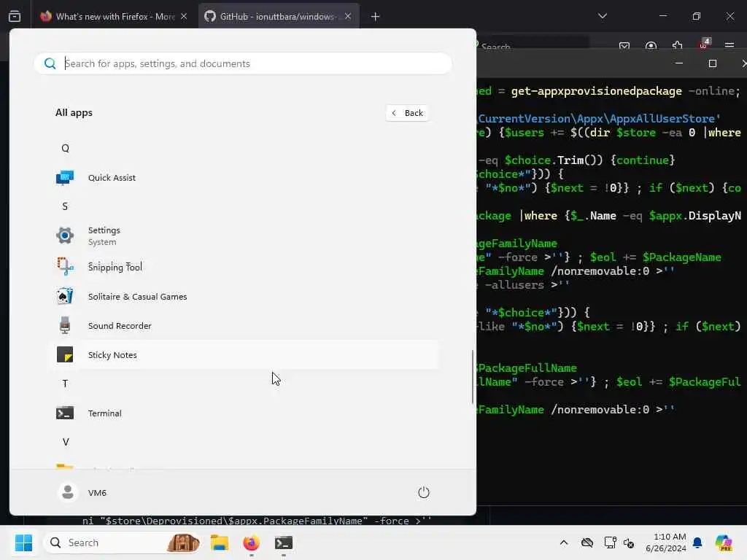Screen dimensions: 747x560
Task: Open the Settings app icon
Action: coord(65,236)
